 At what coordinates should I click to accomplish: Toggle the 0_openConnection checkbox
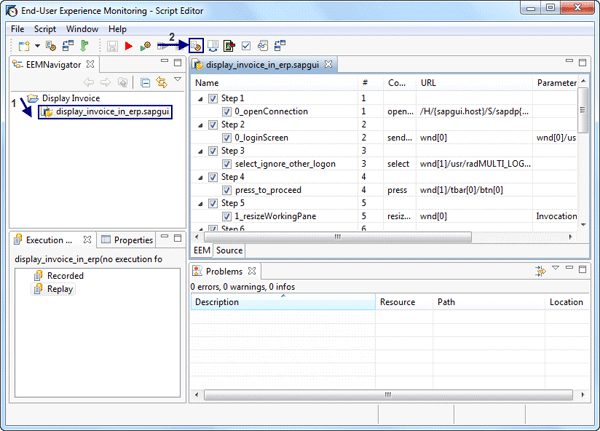click(x=227, y=111)
